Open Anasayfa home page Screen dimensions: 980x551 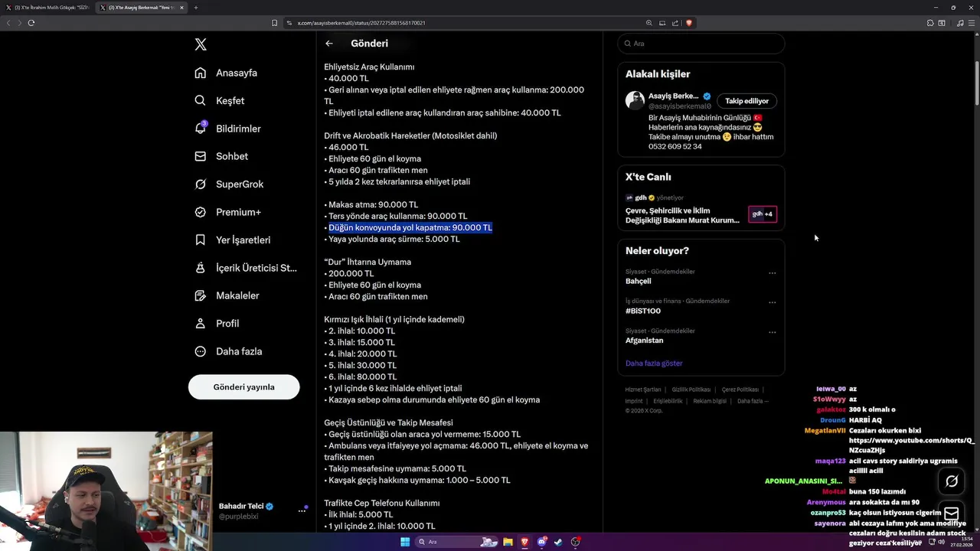(226, 73)
